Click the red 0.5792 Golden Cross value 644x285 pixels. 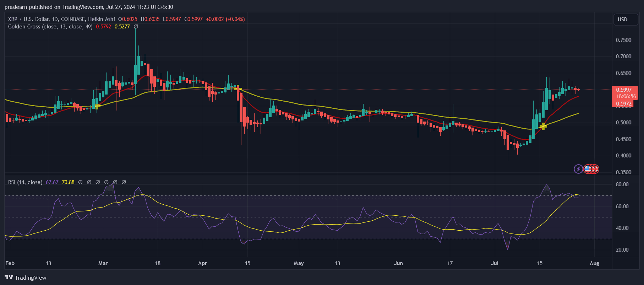click(x=103, y=27)
